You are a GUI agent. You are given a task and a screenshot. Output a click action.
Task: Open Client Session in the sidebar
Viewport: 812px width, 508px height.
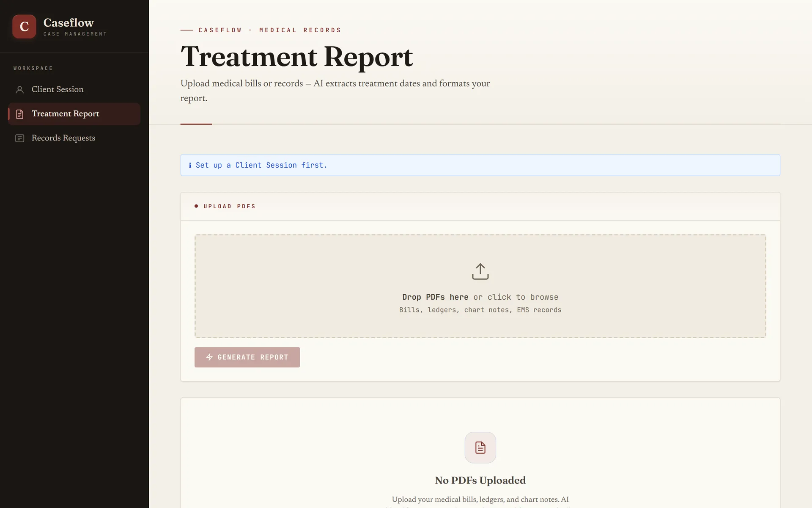tap(74, 89)
